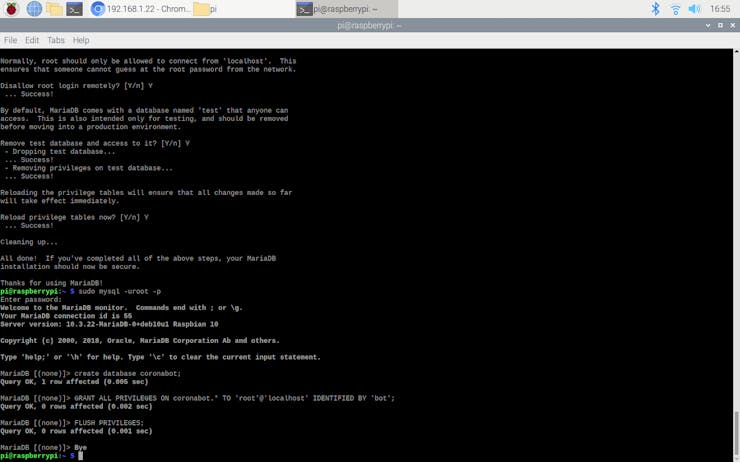Select the pi@raspberrypi terminal taskbar entry

coord(346,8)
